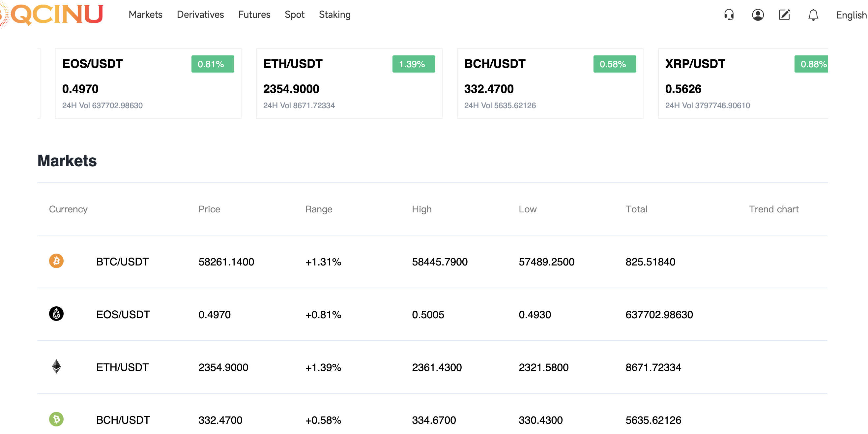Click the Bitcoin coin icon

click(56, 261)
